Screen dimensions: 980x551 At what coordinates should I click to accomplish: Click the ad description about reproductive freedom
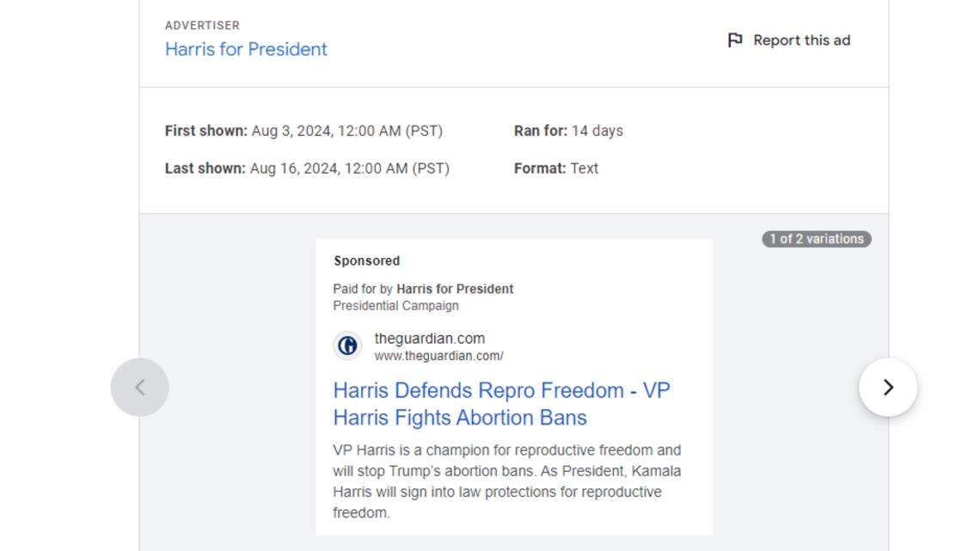[507, 481]
